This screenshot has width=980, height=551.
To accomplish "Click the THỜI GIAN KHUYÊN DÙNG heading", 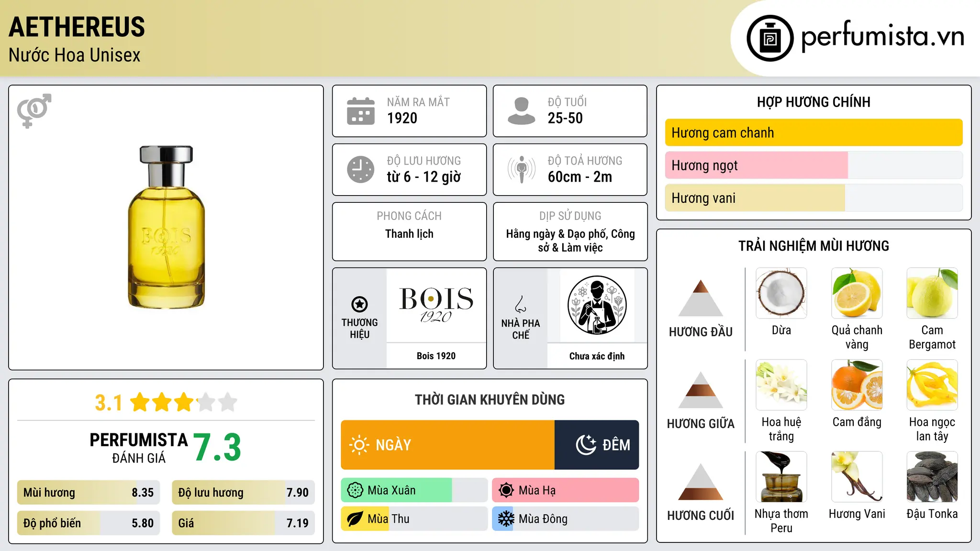I will (490, 399).
